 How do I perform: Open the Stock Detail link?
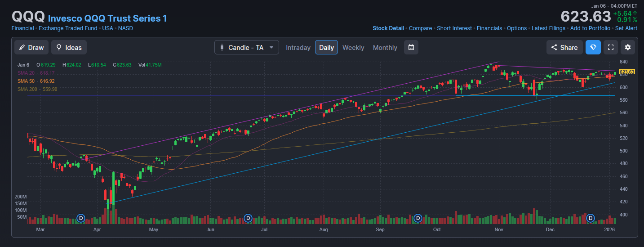(x=388, y=28)
